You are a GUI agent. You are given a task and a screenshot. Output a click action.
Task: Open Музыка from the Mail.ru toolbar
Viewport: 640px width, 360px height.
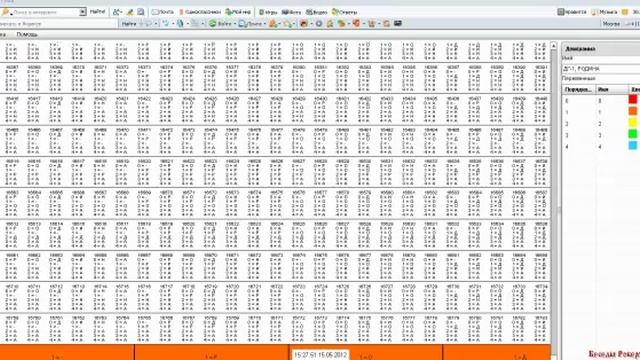(604, 12)
